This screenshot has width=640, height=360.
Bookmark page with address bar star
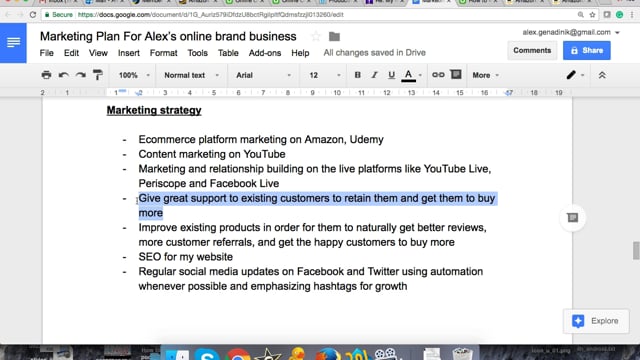coord(592,15)
